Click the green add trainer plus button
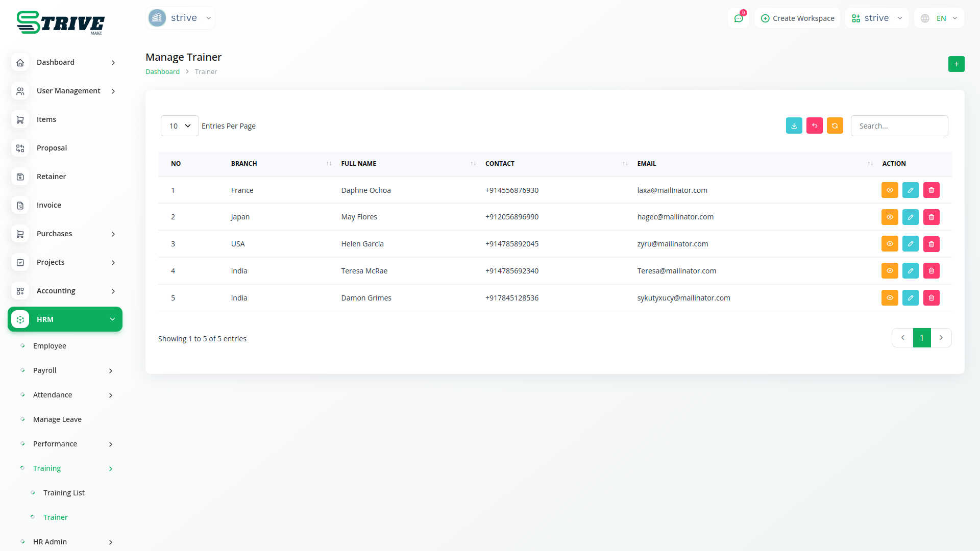Image resolution: width=980 pixels, height=551 pixels. [x=956, y=64]
